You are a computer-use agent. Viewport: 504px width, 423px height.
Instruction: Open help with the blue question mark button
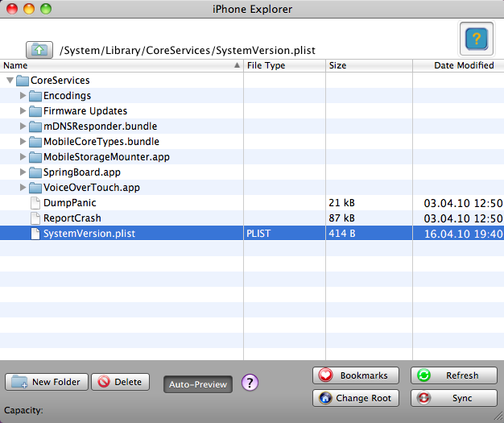click(477, 39)
